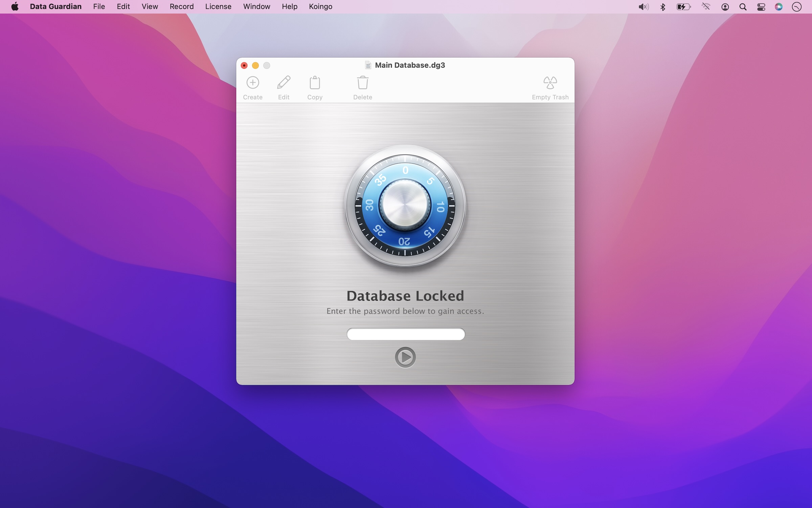Open the License menu
Image resolution: width=812 pixels, height=508 pixels.
(x=218, y=6)
